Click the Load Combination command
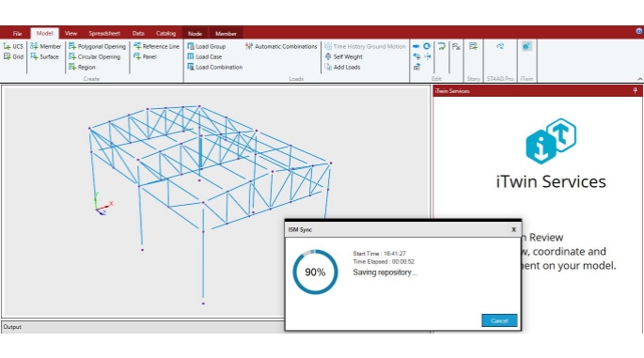The height and width of the screenshot is (358, 644). point(214,67)
